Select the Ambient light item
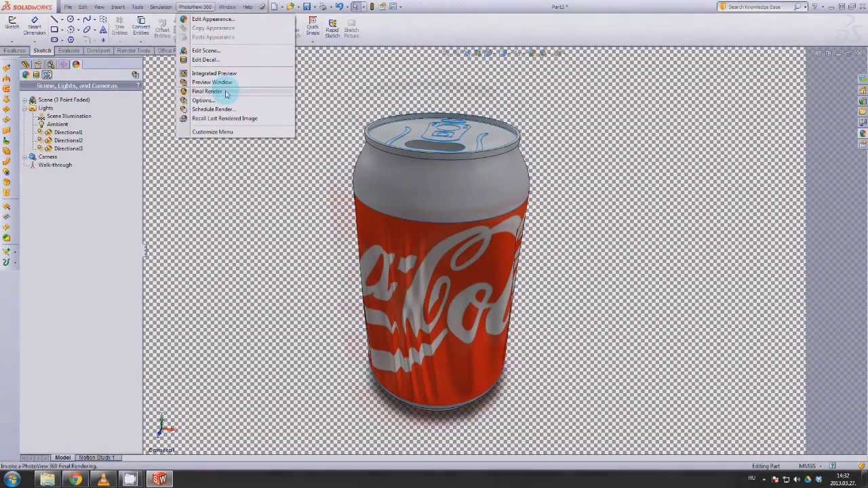 point(57,124)
